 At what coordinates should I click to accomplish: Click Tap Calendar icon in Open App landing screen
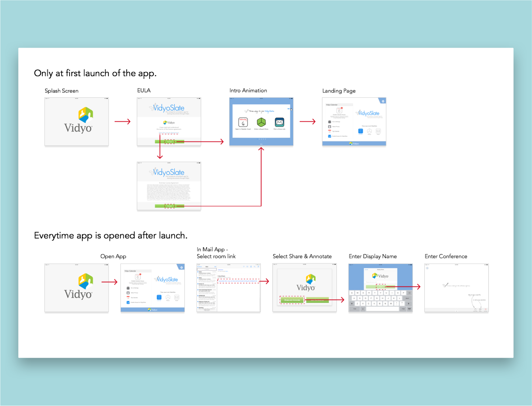(x=128, y=298)
